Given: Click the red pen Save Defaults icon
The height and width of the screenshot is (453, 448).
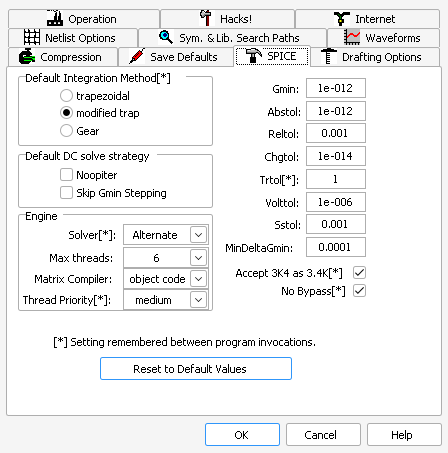Looking at the screenshot, I should click(137, 56).
